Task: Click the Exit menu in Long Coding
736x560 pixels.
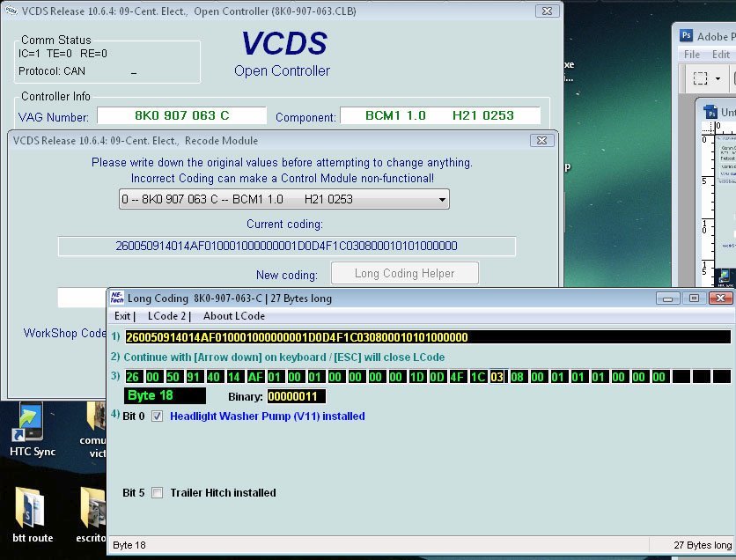Action: 123,316
